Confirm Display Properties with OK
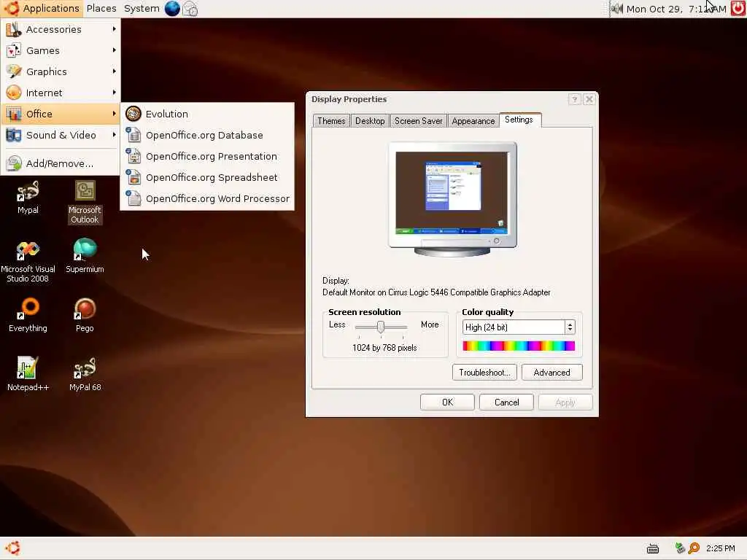747x560 pixels. pyautogui.click(x=447, y=402)
